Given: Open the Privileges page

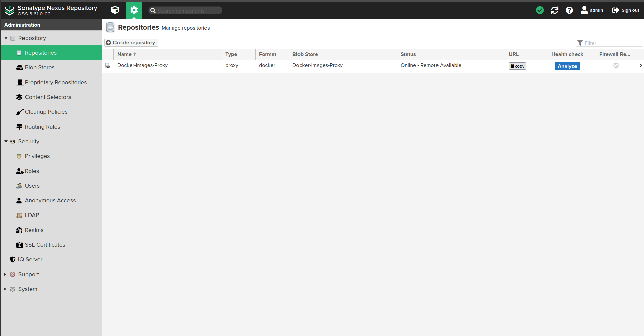Looking at the screenshot, I should tap(51, 156).
